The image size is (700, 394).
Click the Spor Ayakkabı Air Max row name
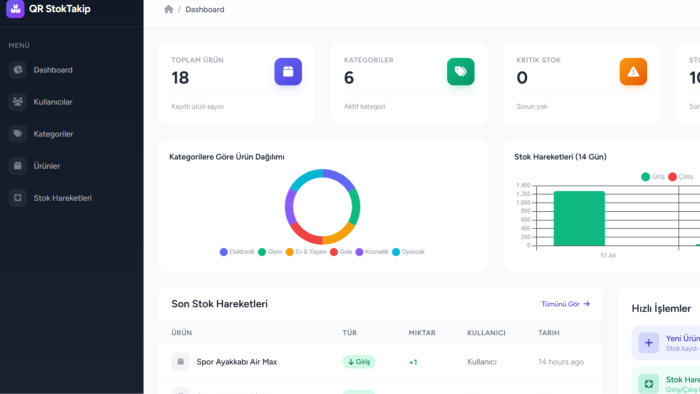coord(237,362)
